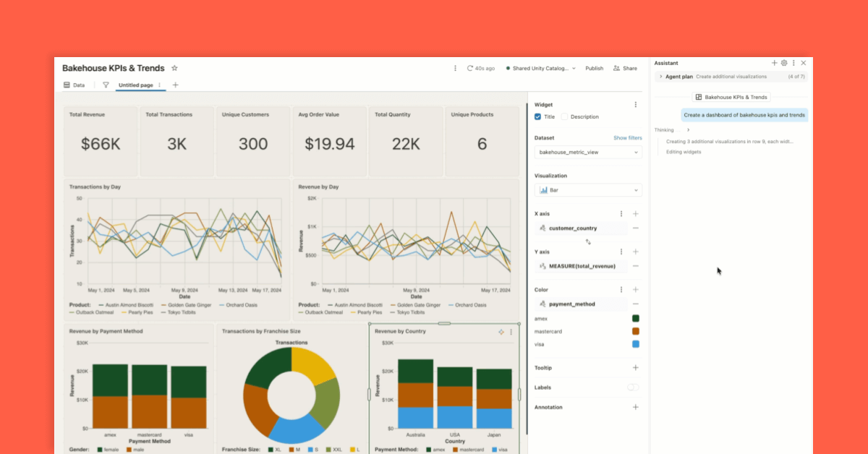This screenshot has width=868, height=454.
Task: Click the Share icon in the toolbar
Action: coord(616,68)
